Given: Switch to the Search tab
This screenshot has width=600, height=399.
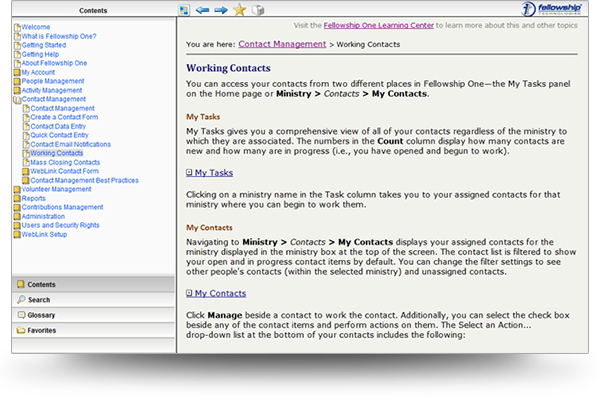Looking at the screenshot, I should pos(93,300).
